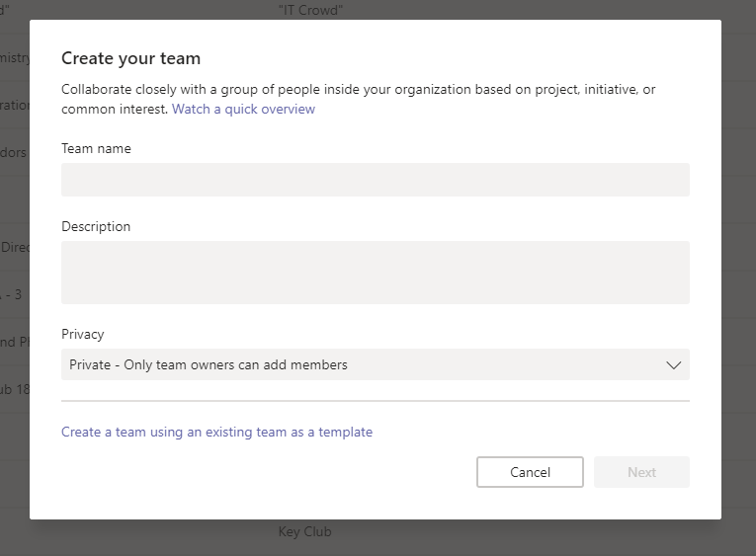Expand the Privacy dropdown chevron arrow

673,364
